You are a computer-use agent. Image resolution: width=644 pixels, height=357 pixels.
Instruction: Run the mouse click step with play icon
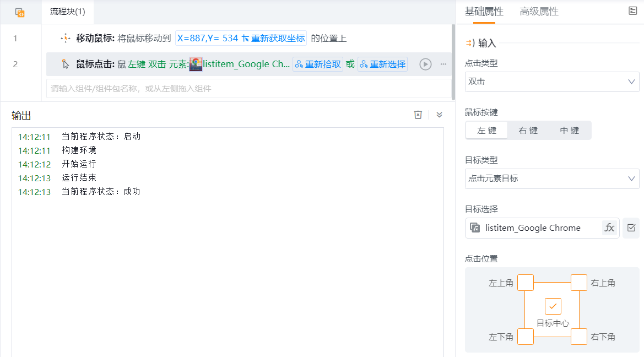[x=425, y=64]
